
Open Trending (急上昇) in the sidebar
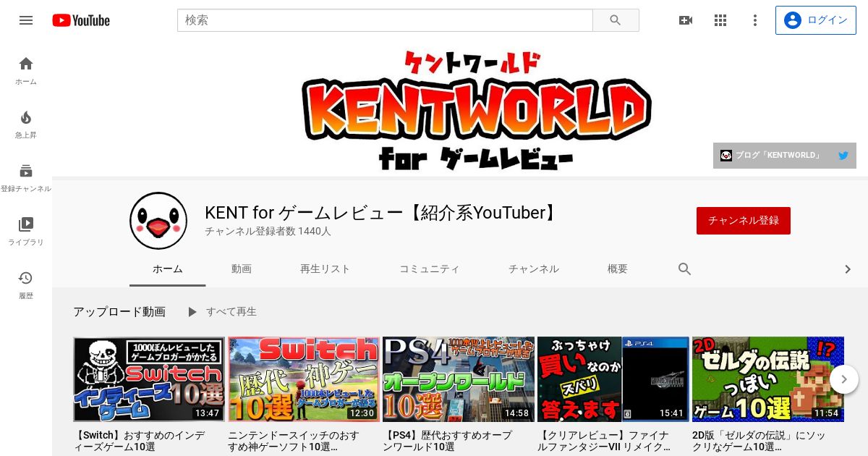tap(26, 124)
